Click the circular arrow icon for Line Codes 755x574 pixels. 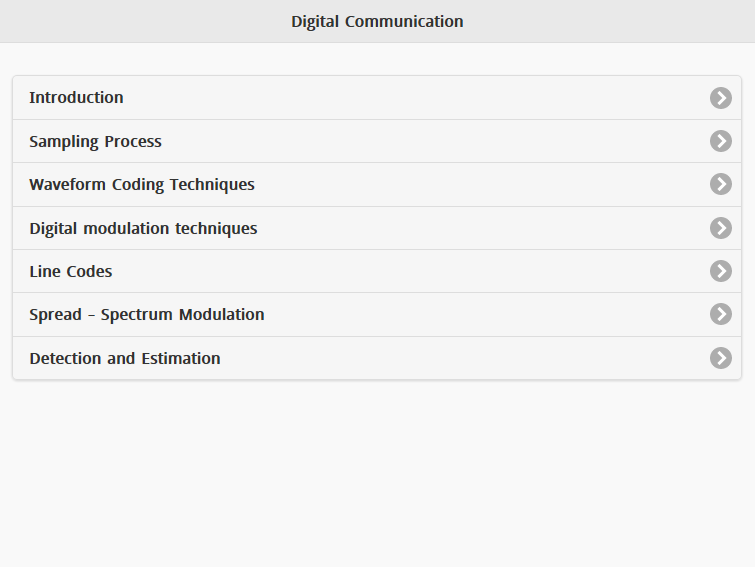pos(721,271)
